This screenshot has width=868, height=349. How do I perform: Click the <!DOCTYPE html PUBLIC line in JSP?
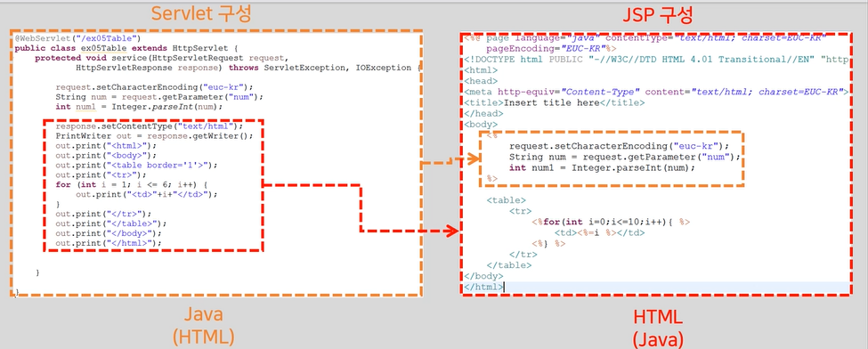pyautogui.click(x=655, y=60)
